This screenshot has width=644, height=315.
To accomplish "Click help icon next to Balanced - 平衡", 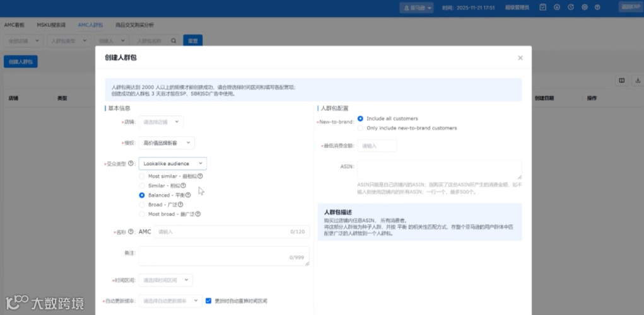I will [x=188, y=195].
